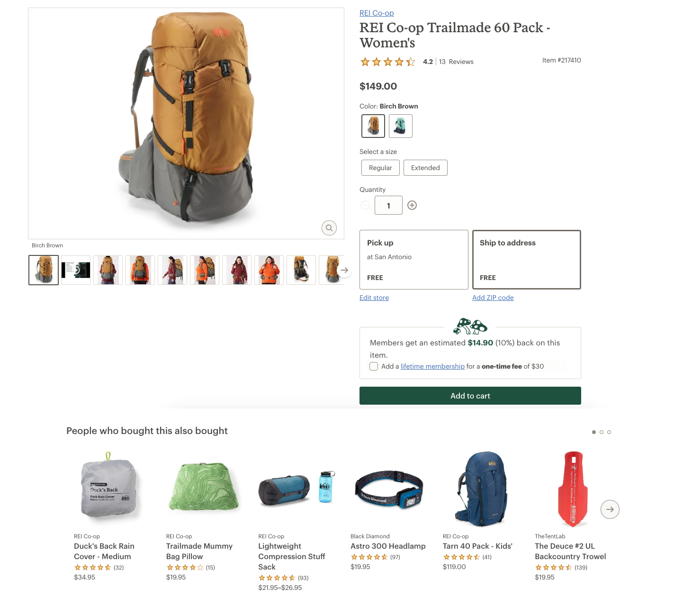674x616 pixels.
Task: Choose the Ship to address option
Action: pyautogui.click(x=527, y=260)
